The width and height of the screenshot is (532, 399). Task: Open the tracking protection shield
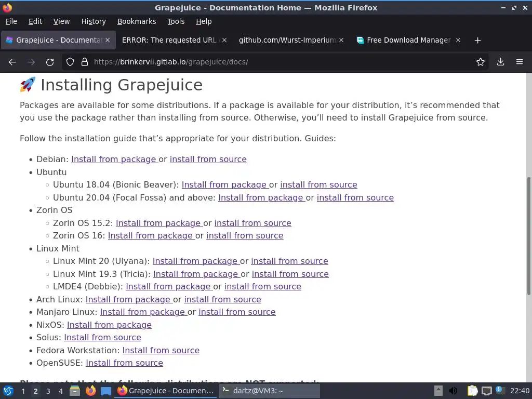[70, 62]
